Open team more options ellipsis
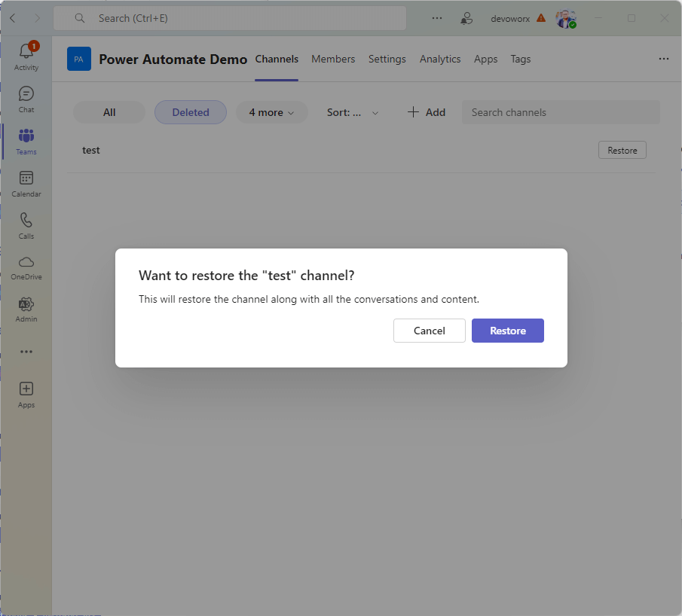This screenshot has width=682, height=616. (663, 59)
